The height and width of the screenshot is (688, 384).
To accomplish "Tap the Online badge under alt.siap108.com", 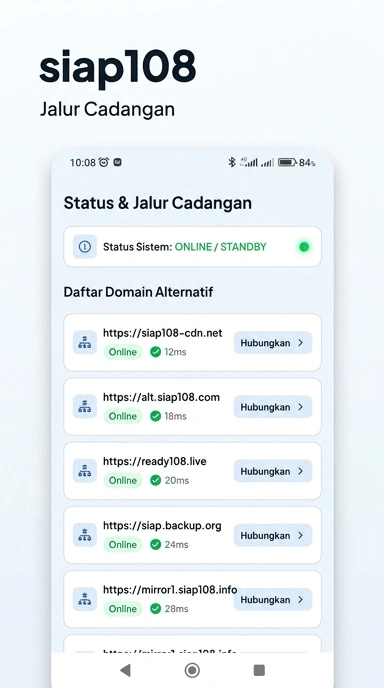I will pyautogui.click(x=123, y=416).
